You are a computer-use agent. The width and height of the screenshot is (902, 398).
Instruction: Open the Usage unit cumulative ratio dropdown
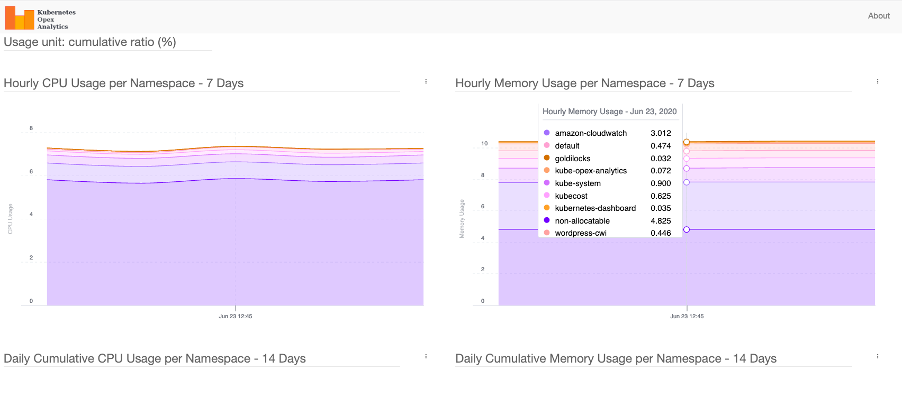(x=108, y=42)
